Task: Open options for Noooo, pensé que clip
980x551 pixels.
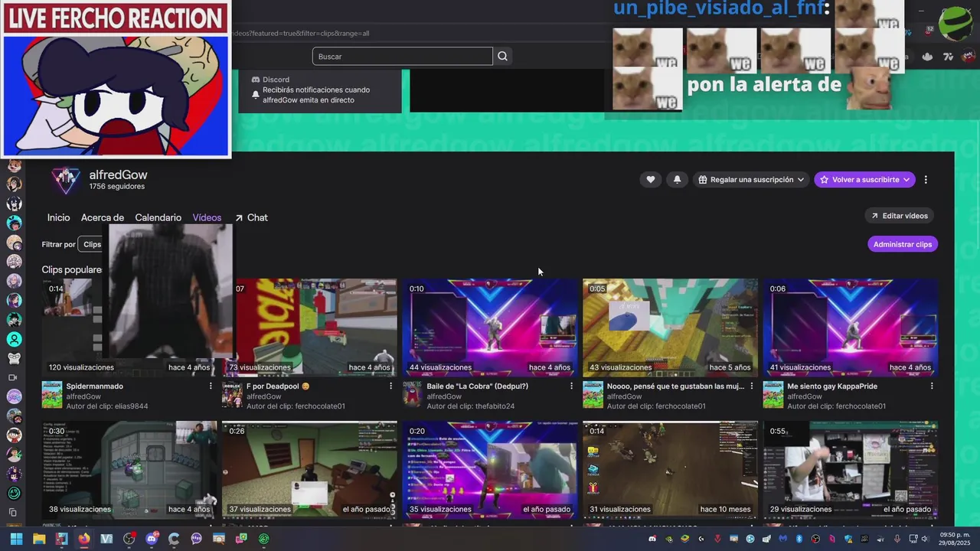Action: click(751, 386)
